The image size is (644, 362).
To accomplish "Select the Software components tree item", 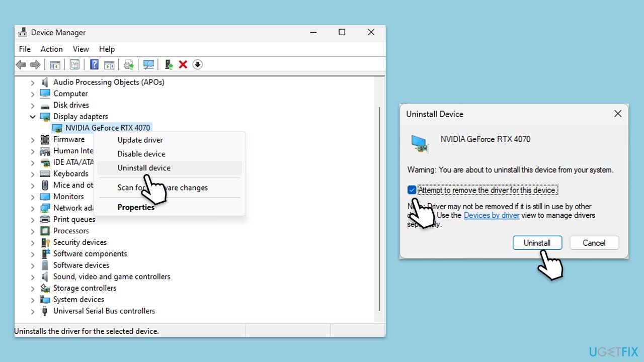I will (90, 254).
